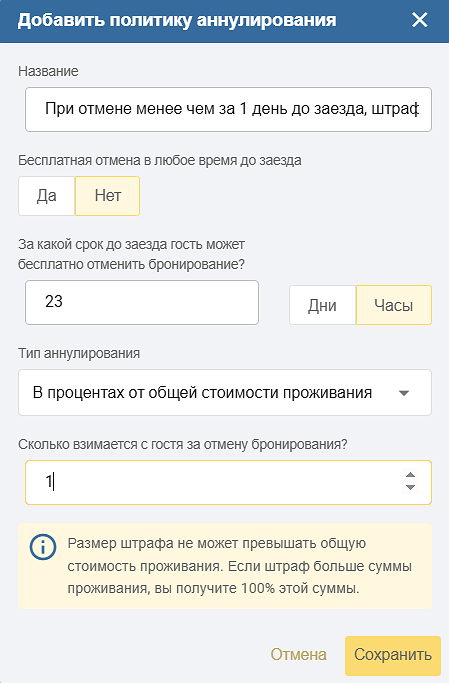The image size is (449, 683).
Task: Click the "Бесплатная отмена в любое время" label
Action: (160, 160)
